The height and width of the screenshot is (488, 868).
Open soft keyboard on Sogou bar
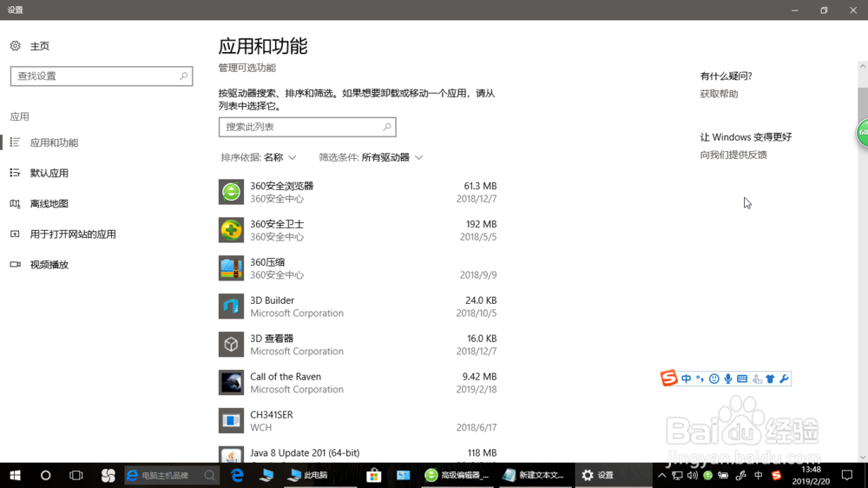(742, 379)
